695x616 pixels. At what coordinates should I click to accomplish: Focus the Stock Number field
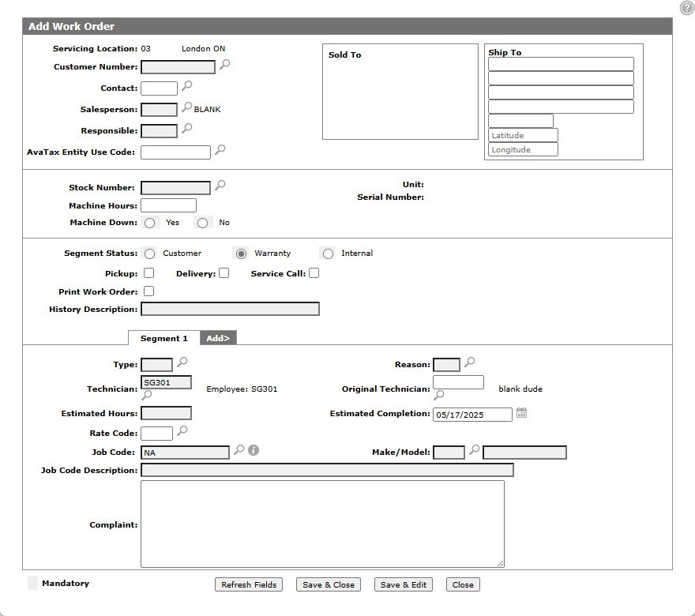click(x=175, y=187)
